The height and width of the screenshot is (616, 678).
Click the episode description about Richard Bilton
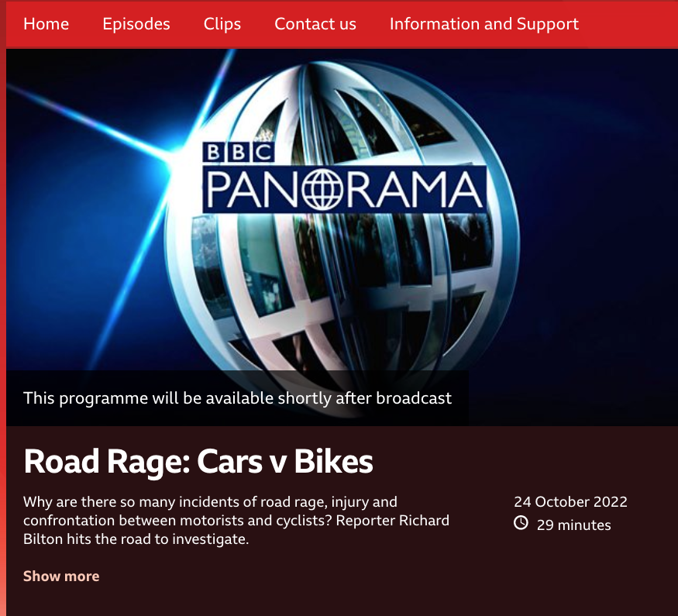click(x=236, y=521)
